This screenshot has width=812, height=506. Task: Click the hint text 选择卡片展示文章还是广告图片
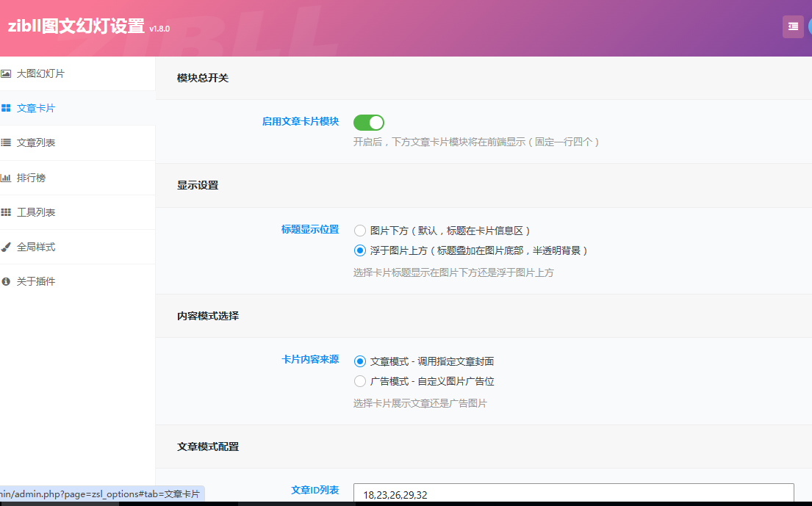420,404
